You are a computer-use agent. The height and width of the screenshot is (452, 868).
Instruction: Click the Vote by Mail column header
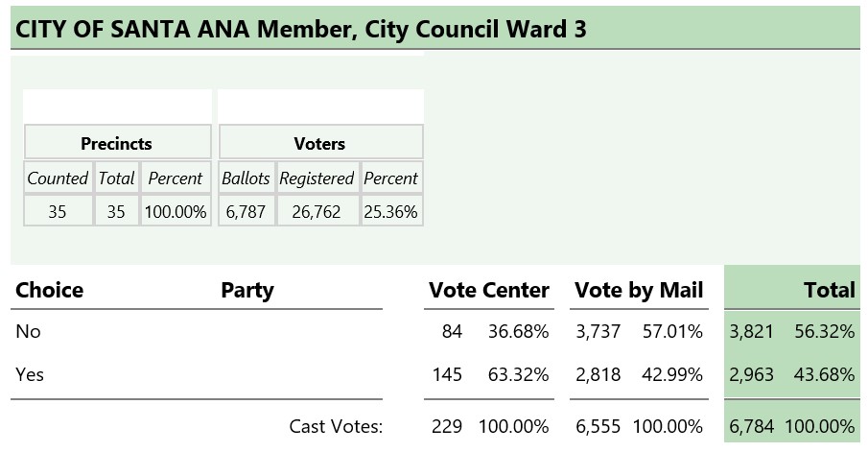point(639,290)
